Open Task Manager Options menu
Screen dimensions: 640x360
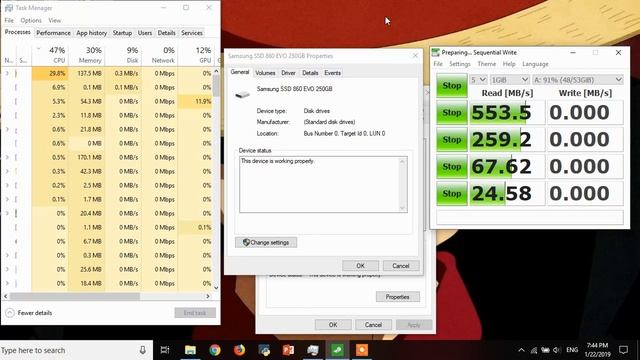point(31,20)
